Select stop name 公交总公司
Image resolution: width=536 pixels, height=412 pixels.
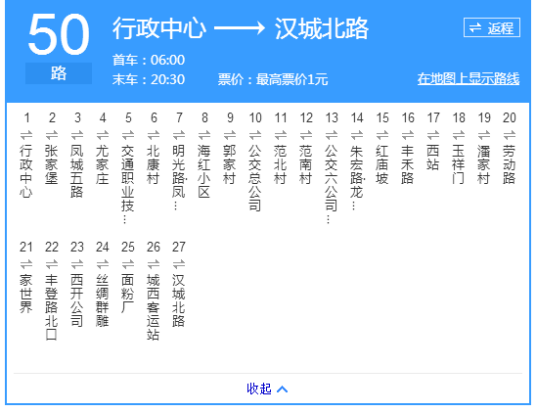[x=255, y=177]
